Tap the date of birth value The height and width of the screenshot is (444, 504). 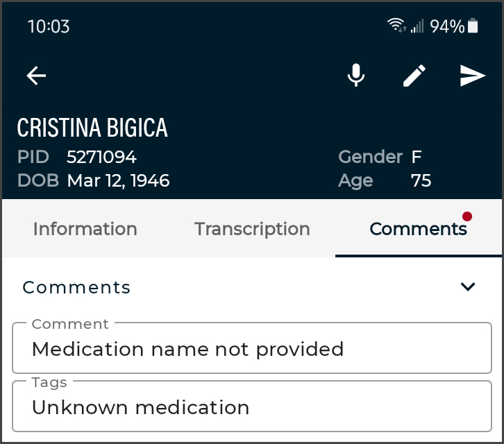118,180
